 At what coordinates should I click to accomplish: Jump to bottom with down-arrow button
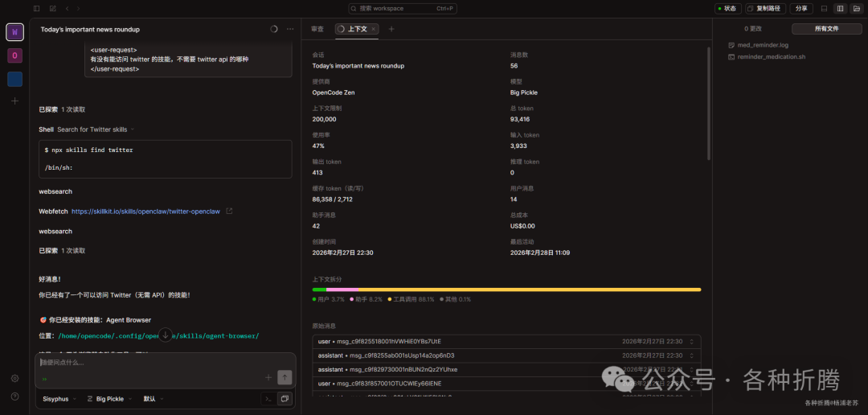(x=165, y=334)
